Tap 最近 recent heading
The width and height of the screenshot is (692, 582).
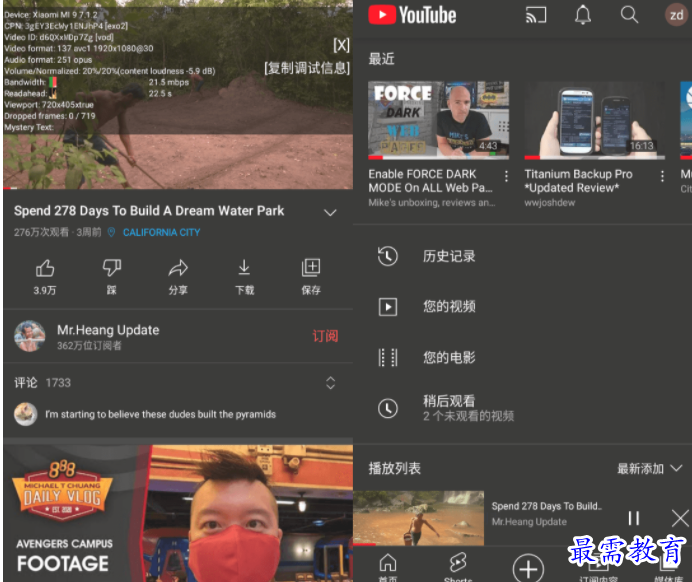pyautogui.click(x=381, y=59)
